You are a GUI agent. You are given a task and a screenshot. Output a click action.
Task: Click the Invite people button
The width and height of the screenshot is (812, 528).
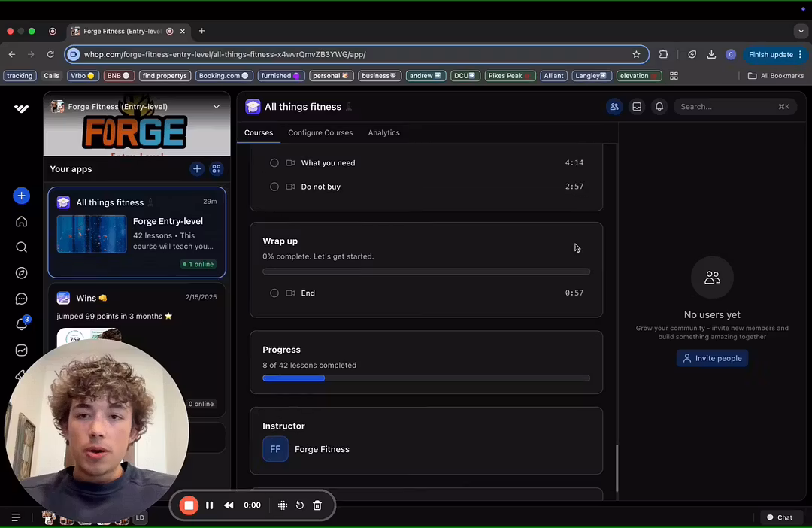[712, 359]
